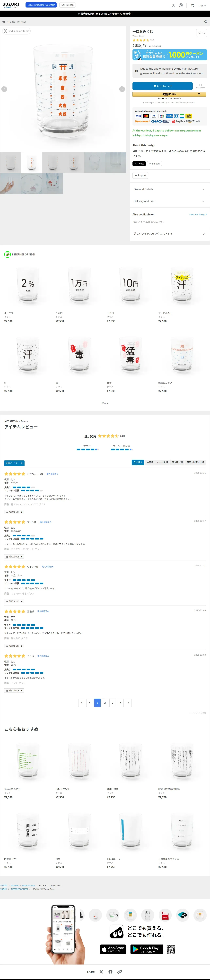
Task: Toggle the heart like button showing 15
Action: (x=201, y=33)
